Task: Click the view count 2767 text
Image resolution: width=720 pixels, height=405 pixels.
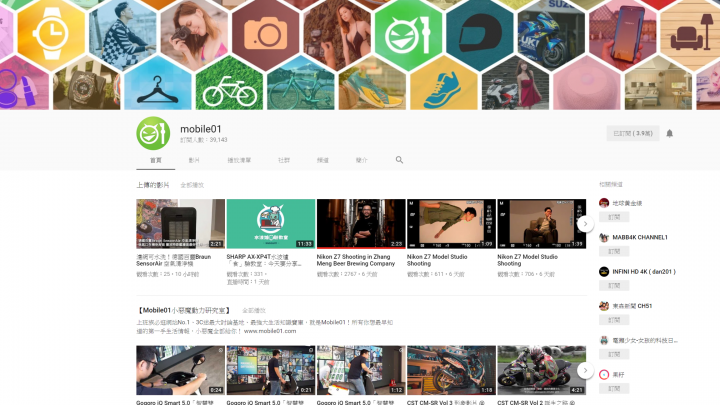Action: (347, 274)
